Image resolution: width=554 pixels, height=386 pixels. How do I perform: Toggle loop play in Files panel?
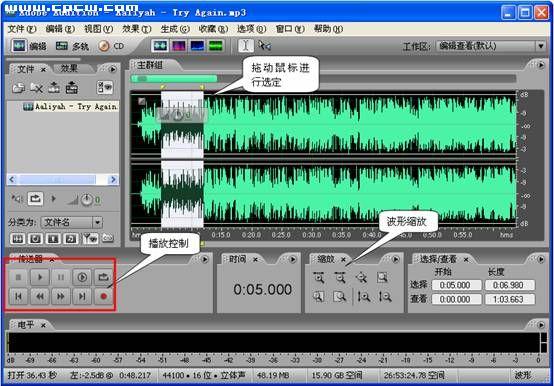click(35, 199)
